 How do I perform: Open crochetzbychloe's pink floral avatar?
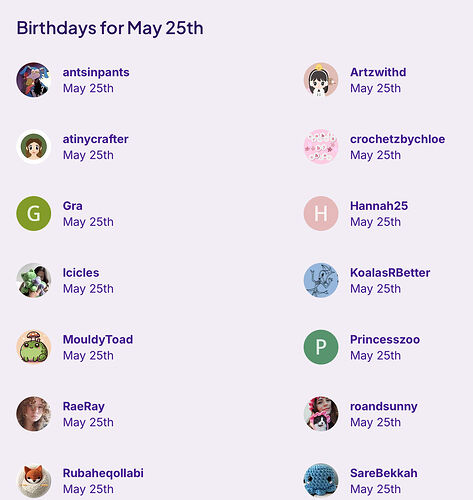321,147
